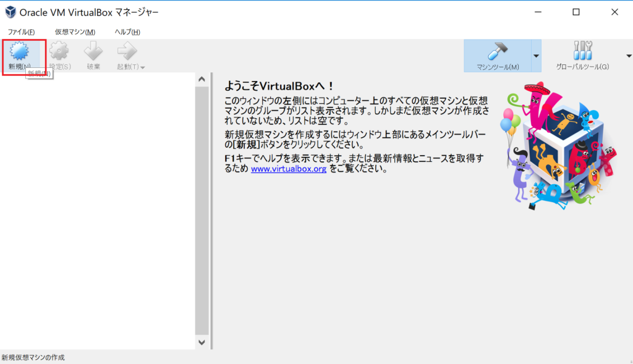Follow the www.virtualbox.org link
The height and width of the screenshot is (364, 633).
coord(289,169)
